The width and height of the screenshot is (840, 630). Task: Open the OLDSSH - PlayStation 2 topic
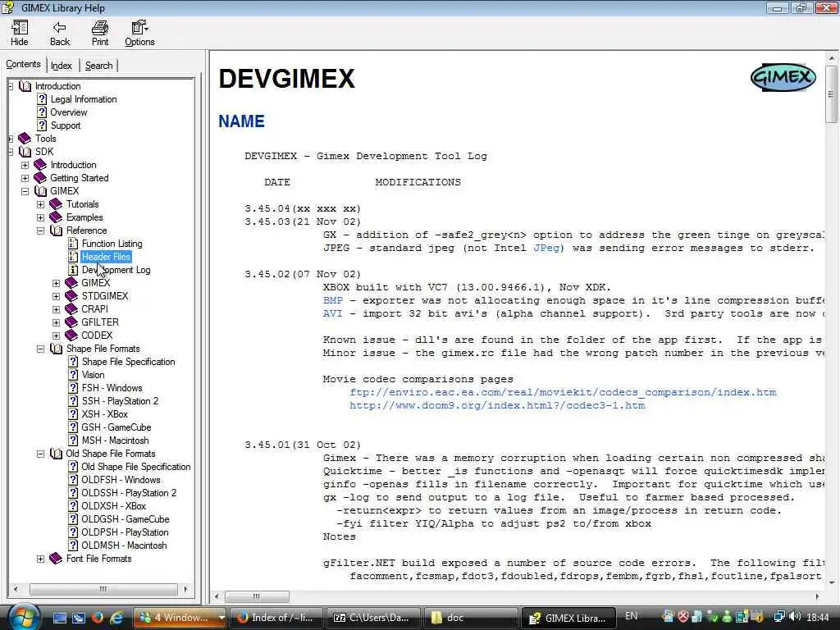[x=129, y=493]
